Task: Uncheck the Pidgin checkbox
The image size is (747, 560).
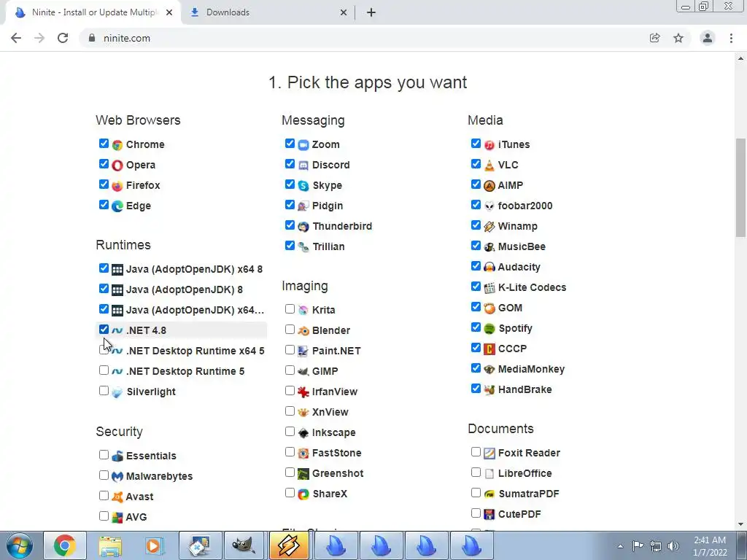Action: pos(290,205)
